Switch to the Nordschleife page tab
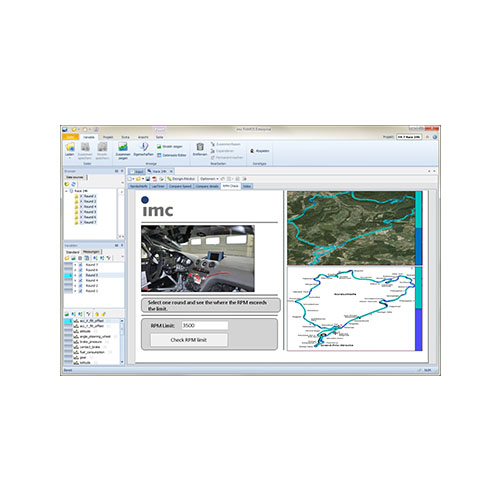 pos(139,186)
